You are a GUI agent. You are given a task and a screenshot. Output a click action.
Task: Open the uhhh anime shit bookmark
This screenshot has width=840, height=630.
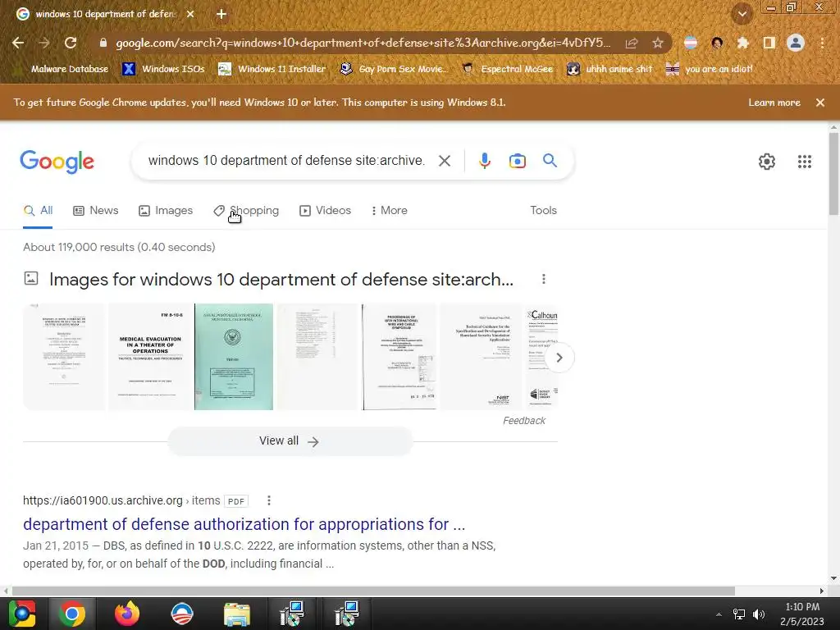tap(609, 69)
